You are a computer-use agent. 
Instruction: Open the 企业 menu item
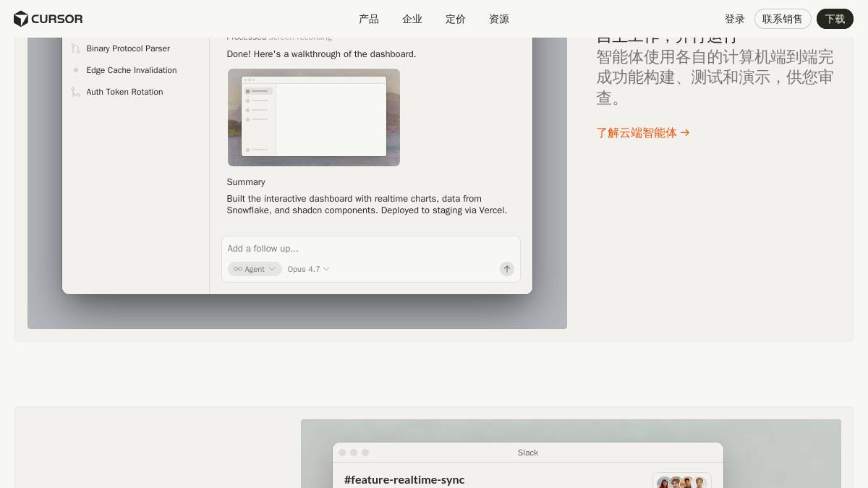tap(412, 19)
